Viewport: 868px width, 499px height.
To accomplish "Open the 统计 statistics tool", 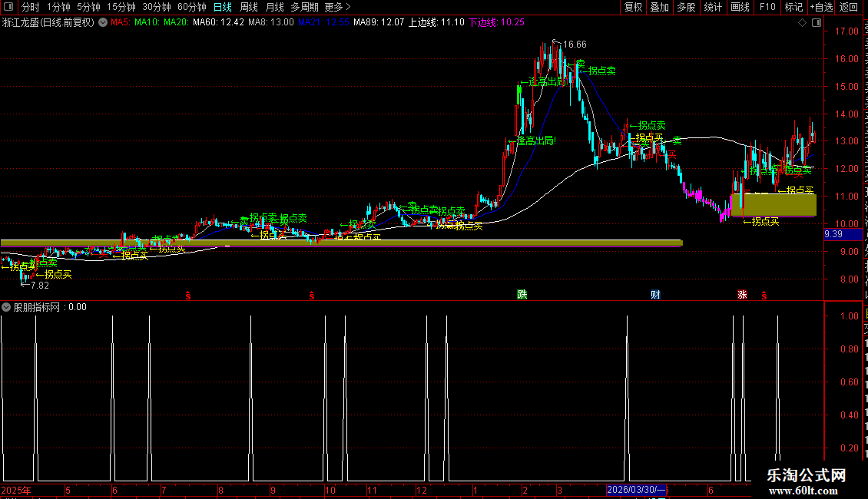I will (712, 7).
